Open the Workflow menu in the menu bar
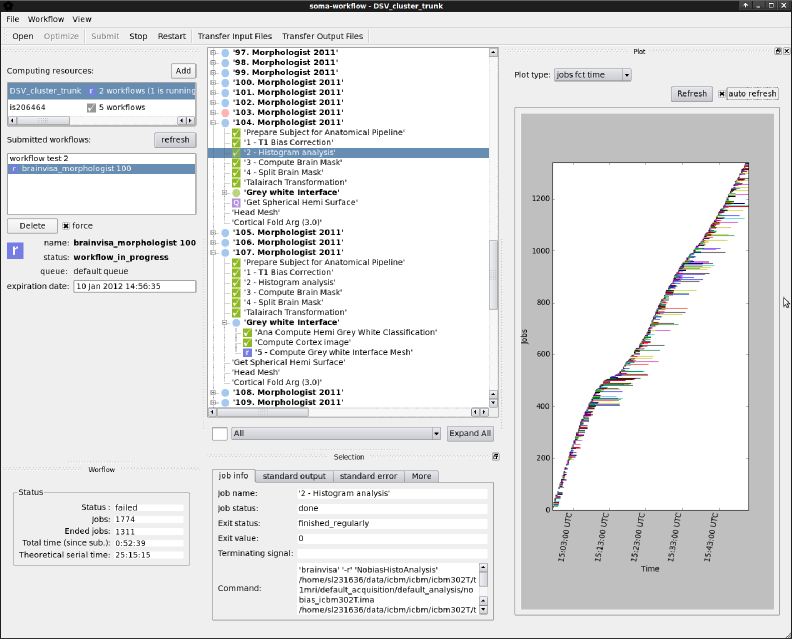The width and height of the screenshot is (792, 639). [x=46, y=19]
